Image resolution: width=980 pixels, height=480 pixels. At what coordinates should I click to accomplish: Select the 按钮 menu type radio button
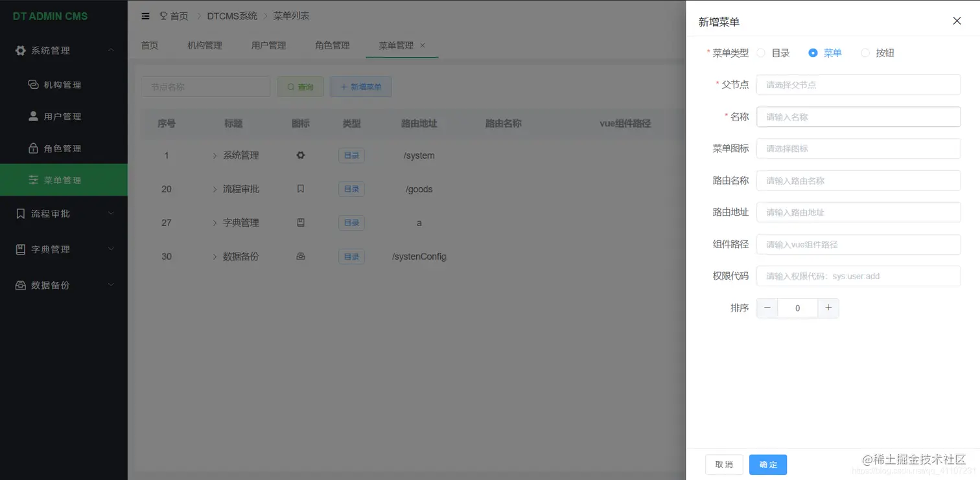(x=865, y=52)
